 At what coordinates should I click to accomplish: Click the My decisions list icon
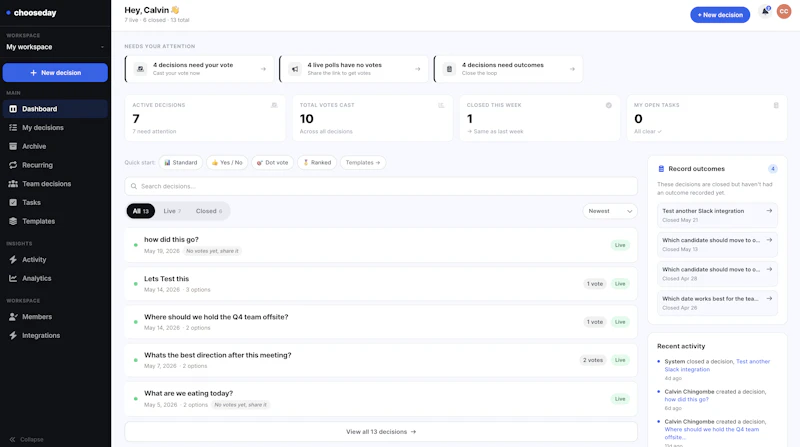(x=13, y=128)
